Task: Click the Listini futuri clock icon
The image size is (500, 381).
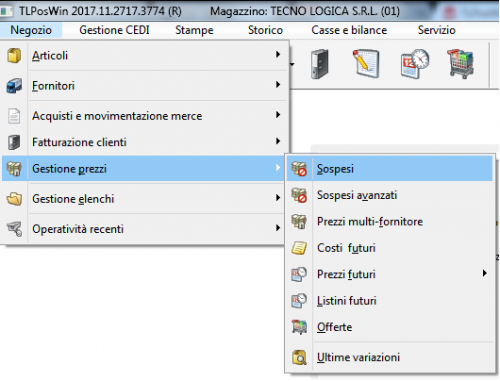Action: (299, 301)
